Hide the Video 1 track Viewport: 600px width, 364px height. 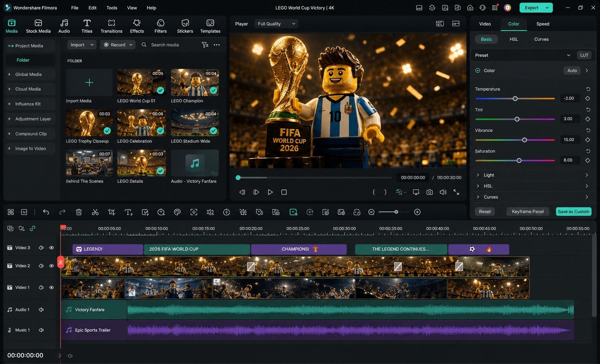click(51, 288)
